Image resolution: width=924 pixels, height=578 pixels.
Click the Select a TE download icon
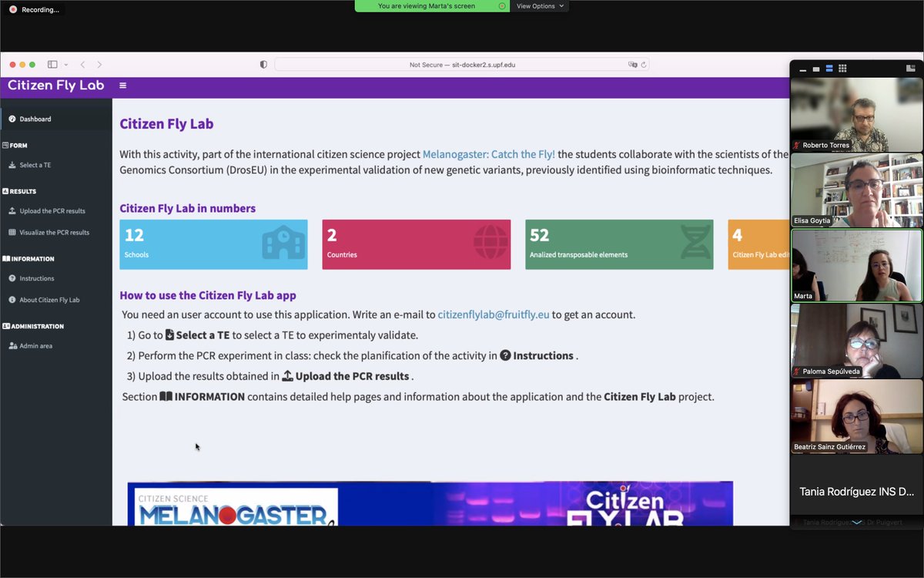[x=12, y=165]
